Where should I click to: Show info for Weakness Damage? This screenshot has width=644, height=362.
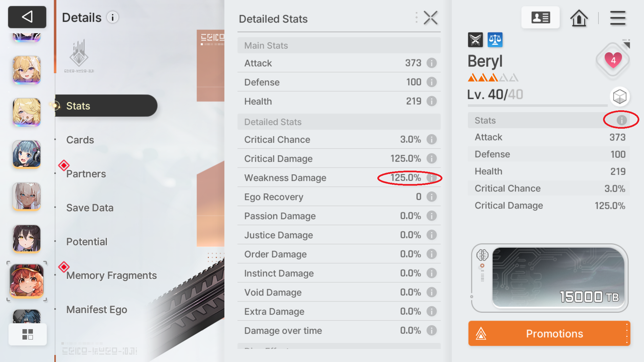pyautogui.click(x=432, y=178)
